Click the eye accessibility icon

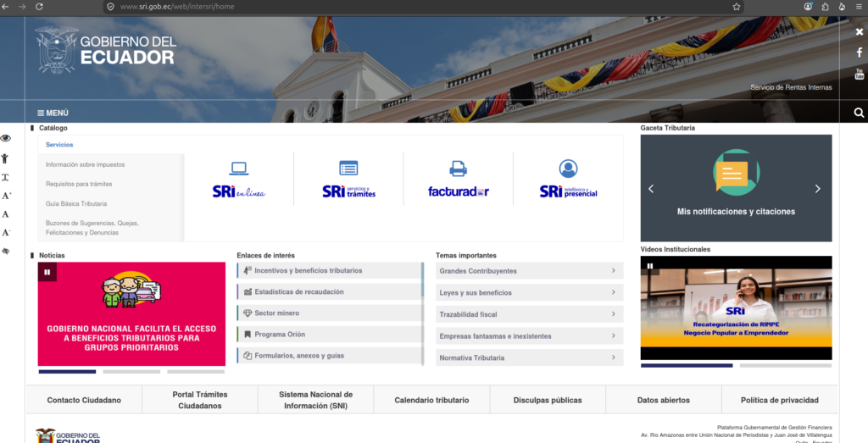(x=6, y=138)
